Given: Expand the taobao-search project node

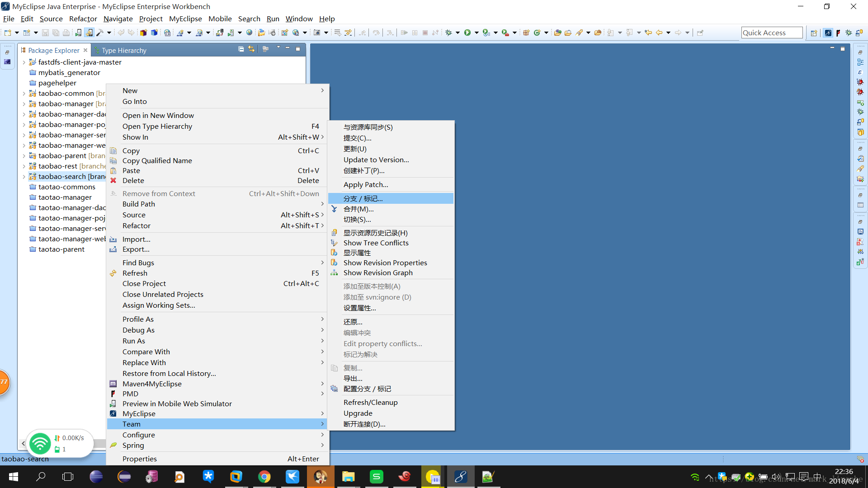Looking at the screenshot, I should coord(24,177).
